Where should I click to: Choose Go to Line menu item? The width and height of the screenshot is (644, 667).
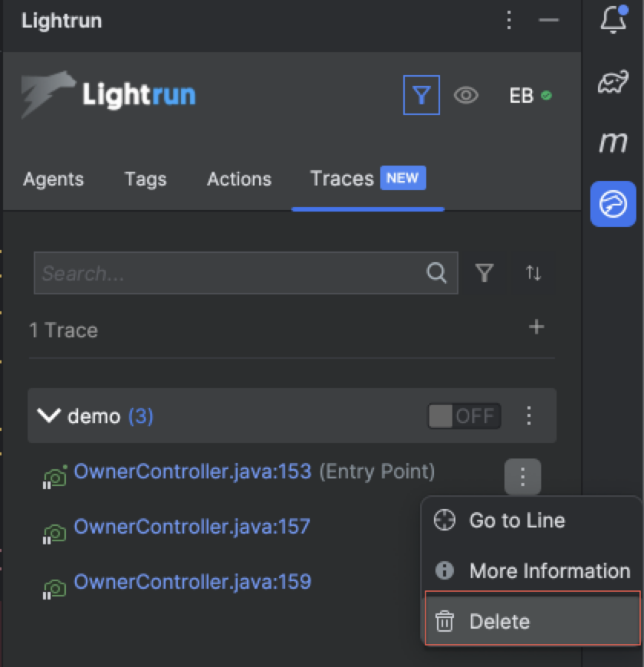point(517,521)
